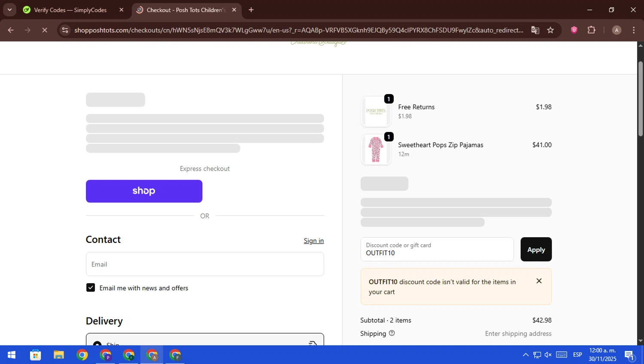Click the Sign in link
The image size is (644, 364).
313,241
